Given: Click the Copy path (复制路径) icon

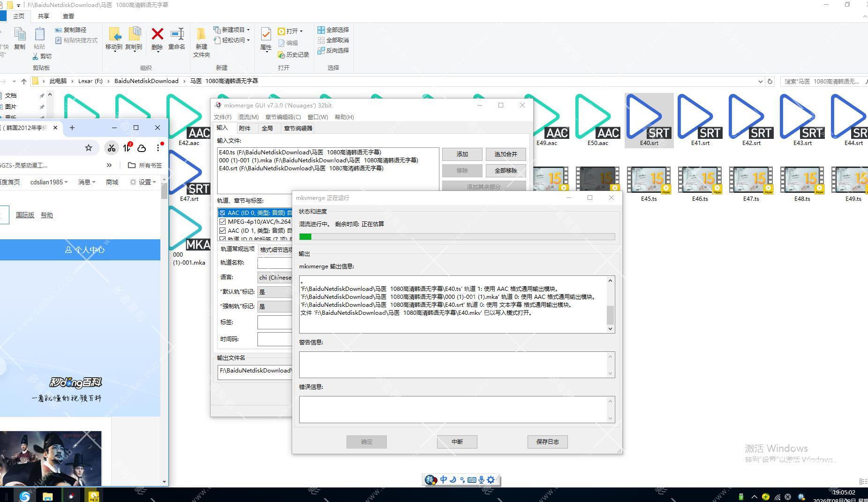Looking at the screenshot, I should click(x=58, y=30).
